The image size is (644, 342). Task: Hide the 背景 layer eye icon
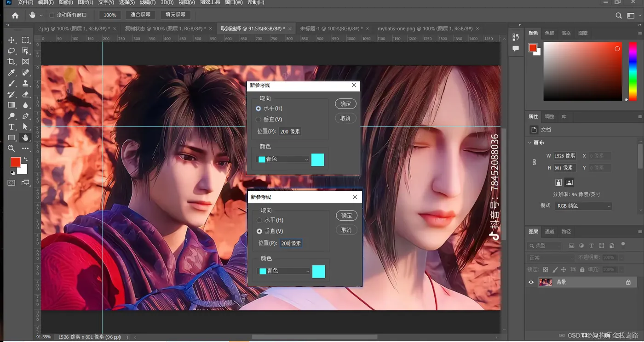(x=531, y=282)
